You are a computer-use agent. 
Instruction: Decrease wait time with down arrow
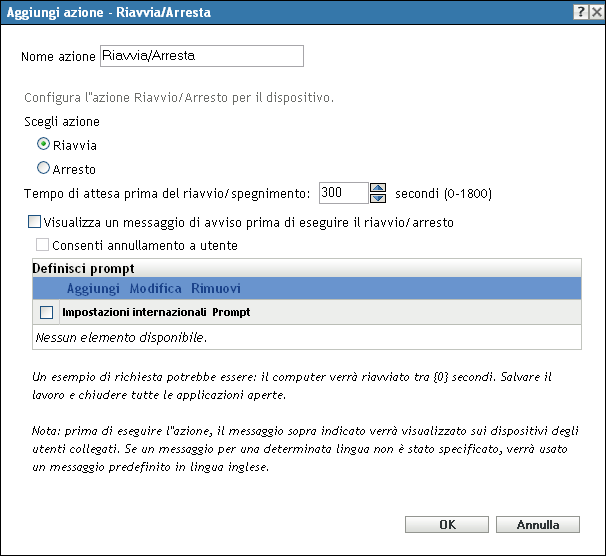pos(378,198)
